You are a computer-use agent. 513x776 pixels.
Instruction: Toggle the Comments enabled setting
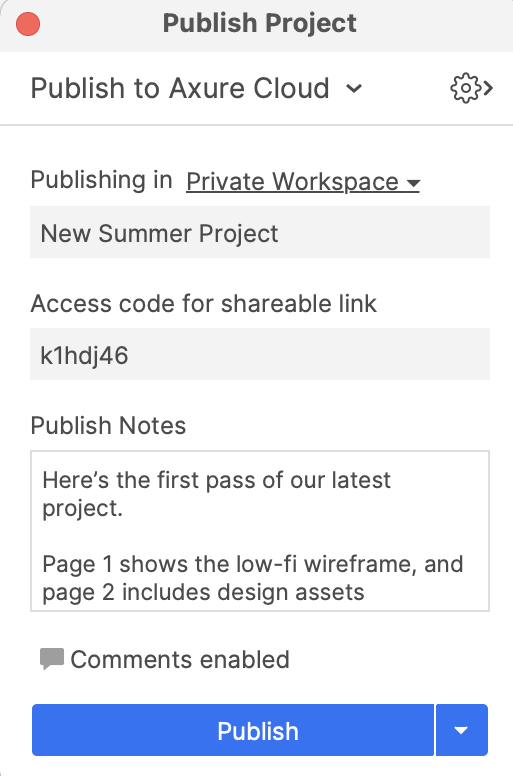165,659
